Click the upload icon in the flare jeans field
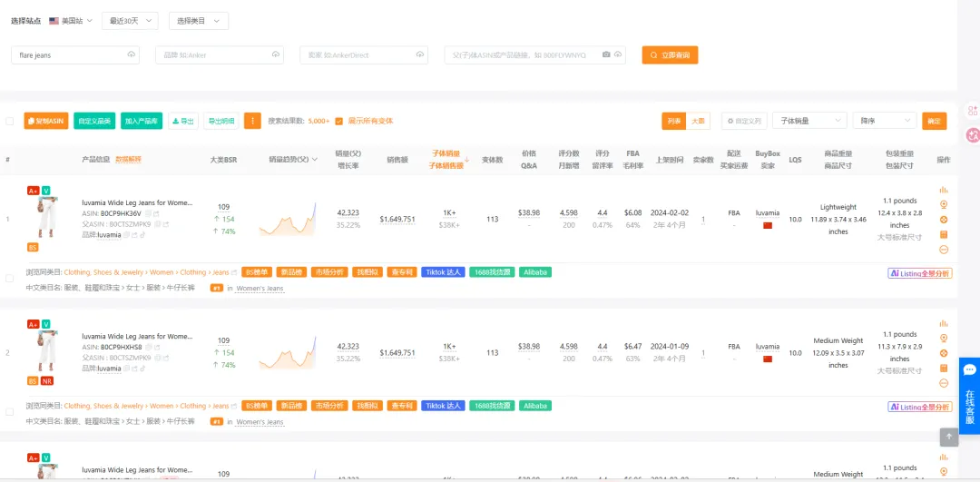This screenshot has height=482, width=980. (x=132, y=55)
